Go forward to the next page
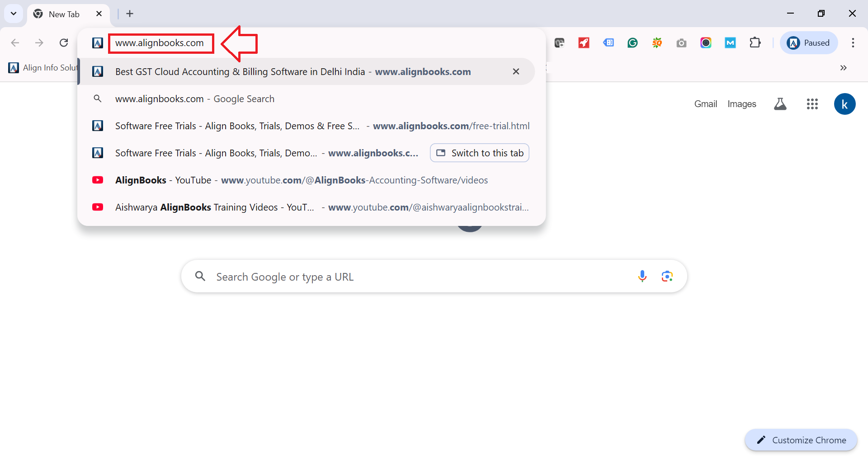Viewport: 868px width, 460px height. click(39, 43)
